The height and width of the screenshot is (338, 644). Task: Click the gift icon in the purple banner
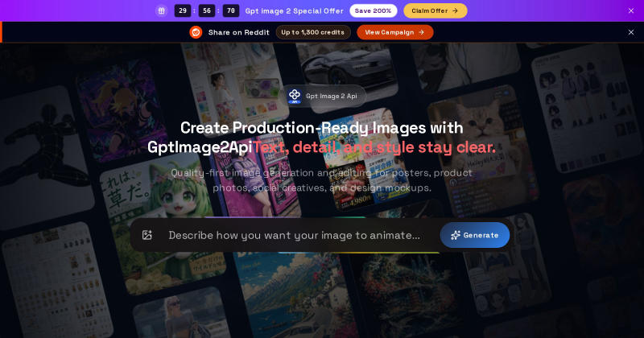(162, 10)
